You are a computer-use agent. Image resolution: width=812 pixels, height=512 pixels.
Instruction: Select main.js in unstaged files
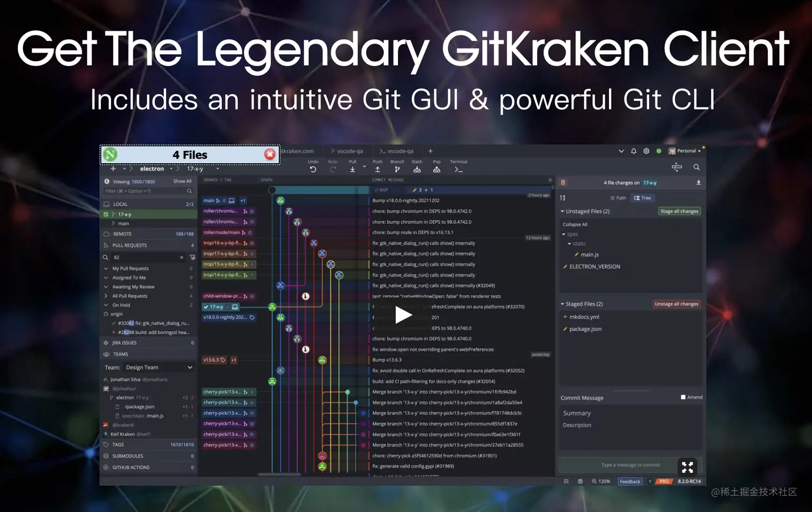589,254
